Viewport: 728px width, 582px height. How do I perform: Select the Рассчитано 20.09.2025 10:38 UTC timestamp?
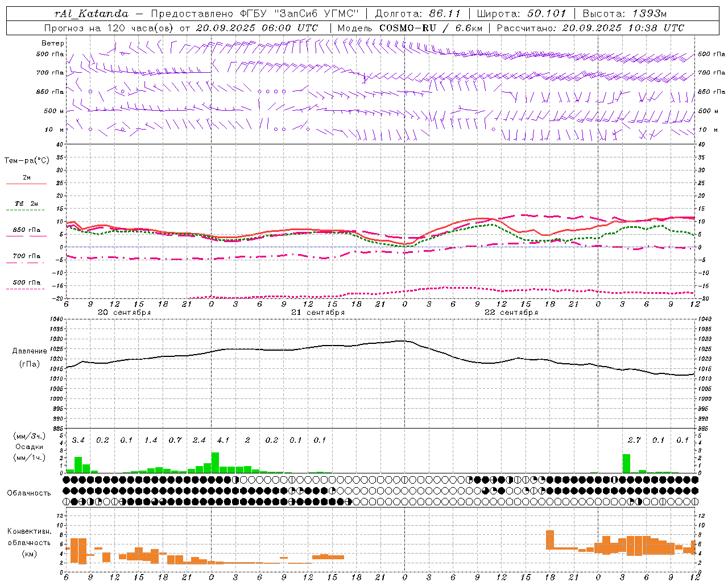click(590, 28)
